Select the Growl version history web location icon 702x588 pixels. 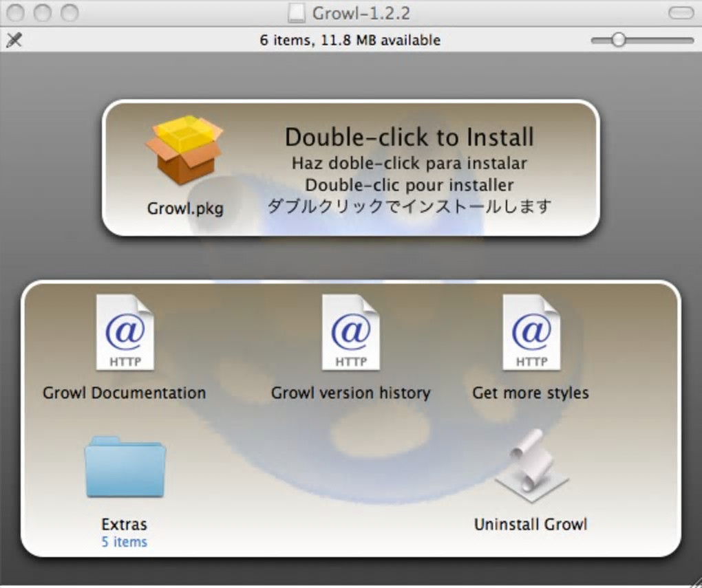pyautogui.click(x=350, y=332)
